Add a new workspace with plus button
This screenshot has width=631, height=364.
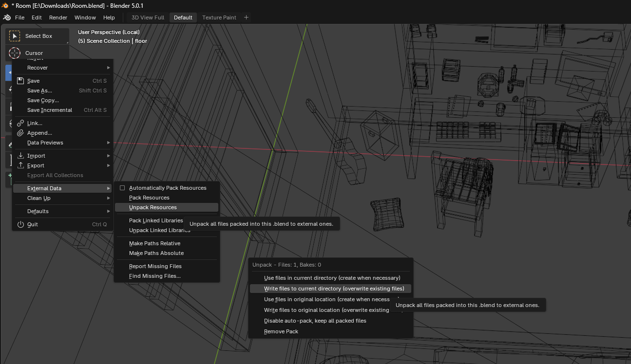(246, 18)
